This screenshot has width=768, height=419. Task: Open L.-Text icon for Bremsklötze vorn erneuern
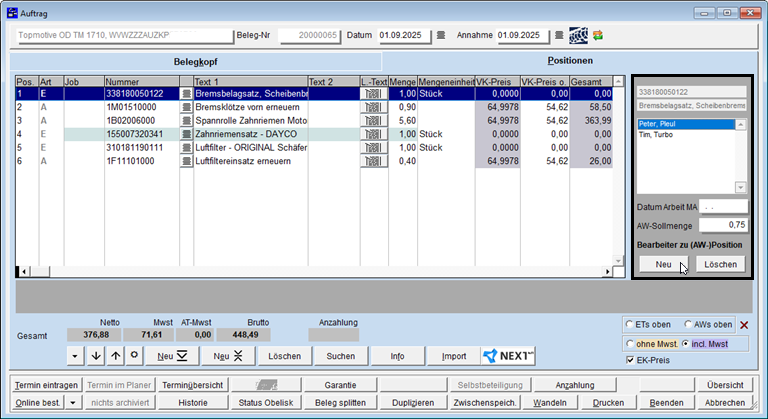374,107
